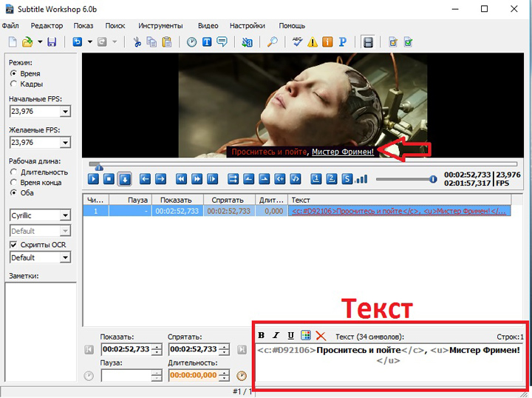
Task: Click the blue S button in the player
Action: pos(347,178)
